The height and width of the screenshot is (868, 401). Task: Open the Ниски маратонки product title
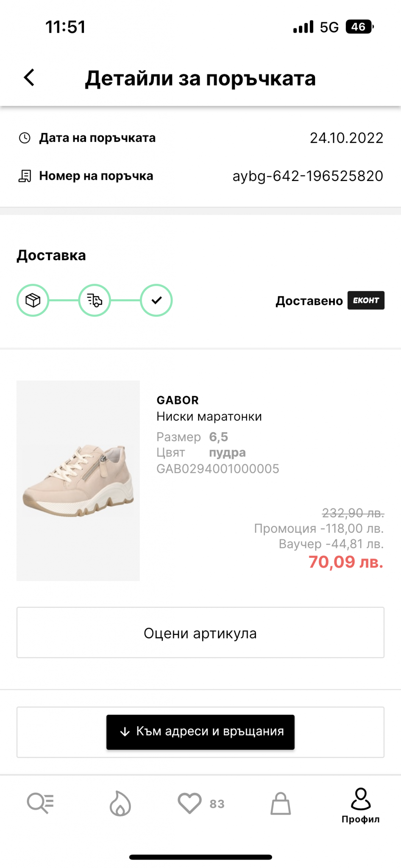point(209,417)
